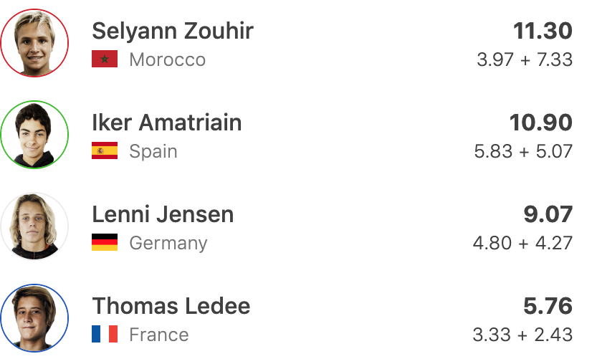The width and height of the screenshot is (592, 364).
Task: Click the Germany flag icon
Action: [x=105, y=243]
